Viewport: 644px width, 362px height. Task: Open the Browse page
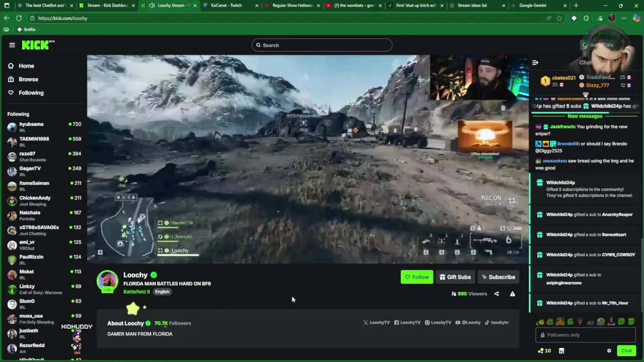[x=28, y=79]
